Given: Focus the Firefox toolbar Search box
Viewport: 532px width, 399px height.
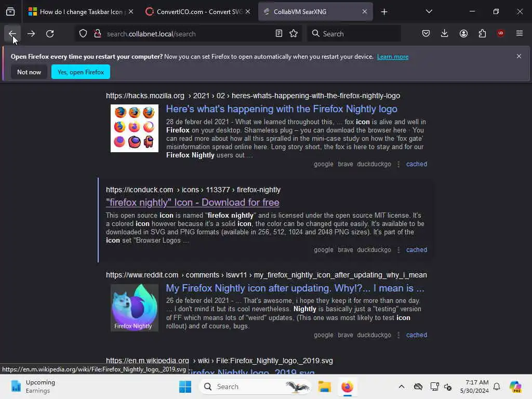Looking at the screenshot, I should [x=354, y=34].
